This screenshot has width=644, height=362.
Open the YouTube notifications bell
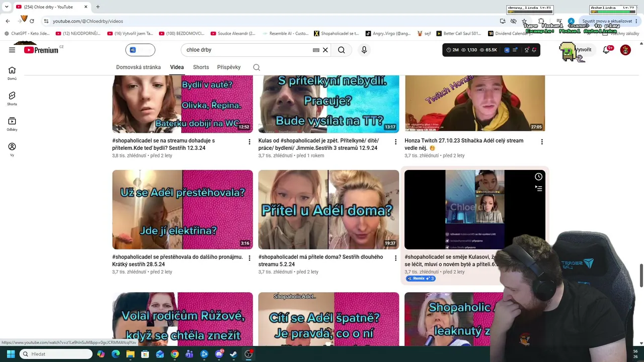pyautogui.click(x=606, y=50)
